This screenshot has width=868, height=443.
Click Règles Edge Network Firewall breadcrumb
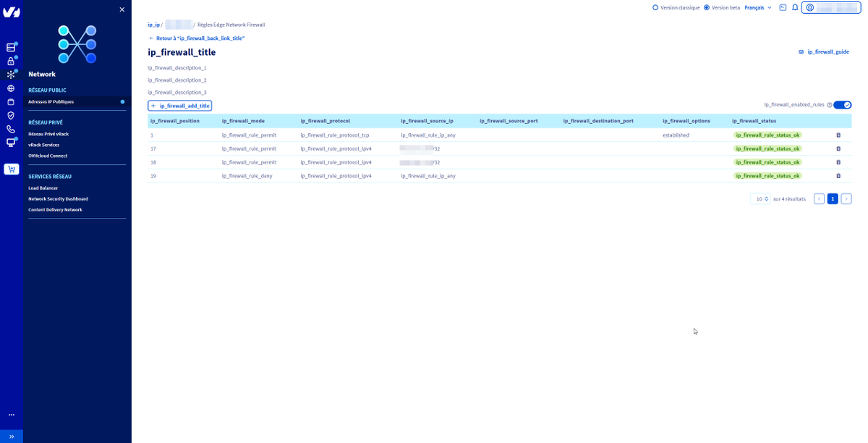(x=231, y=25)
